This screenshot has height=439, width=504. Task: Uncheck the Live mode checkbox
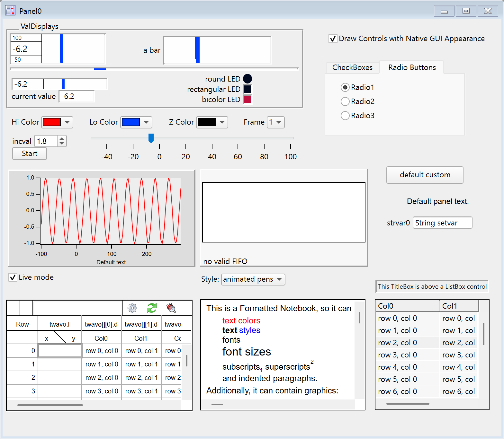point(13,277)
